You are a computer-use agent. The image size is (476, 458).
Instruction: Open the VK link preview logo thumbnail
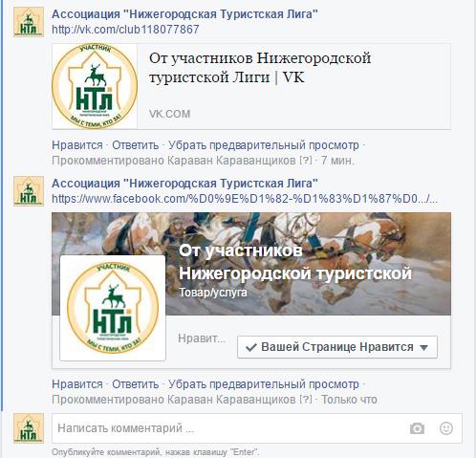tap(95, 86)
